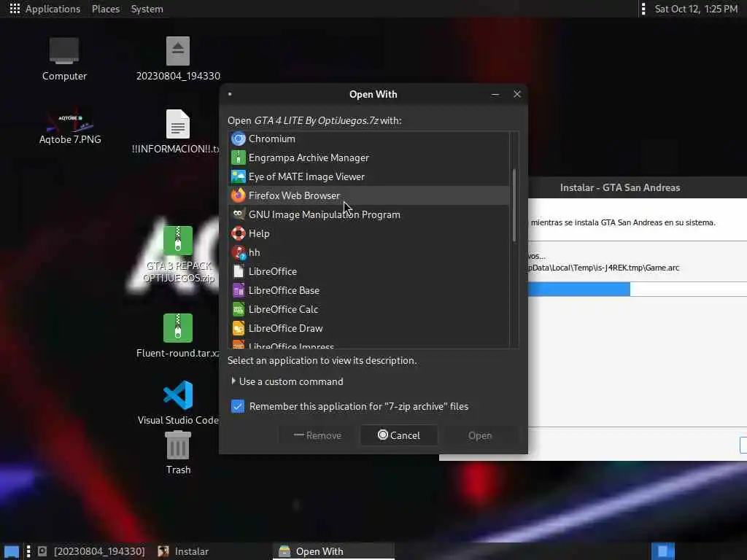This screenshot has height=560, width=747.
Task: Switch to the Instalar taskbar window
Action: coord(183,551)
